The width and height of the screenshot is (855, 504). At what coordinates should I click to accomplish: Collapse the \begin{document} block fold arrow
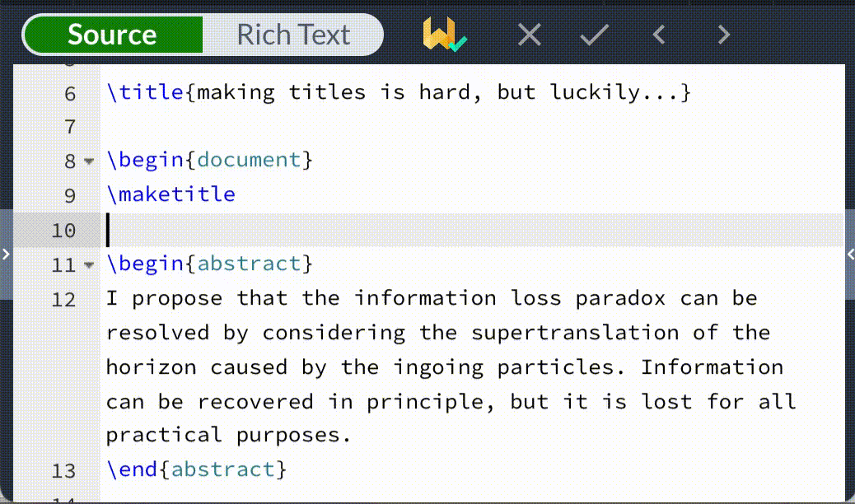click(x=89, y=161)
